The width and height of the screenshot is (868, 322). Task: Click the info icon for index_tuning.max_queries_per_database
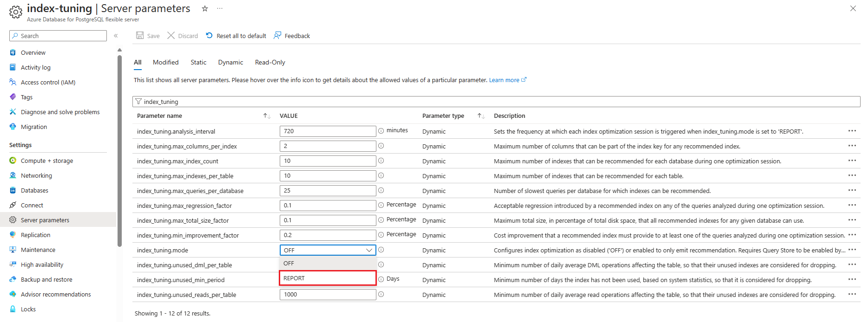point(381,190)
